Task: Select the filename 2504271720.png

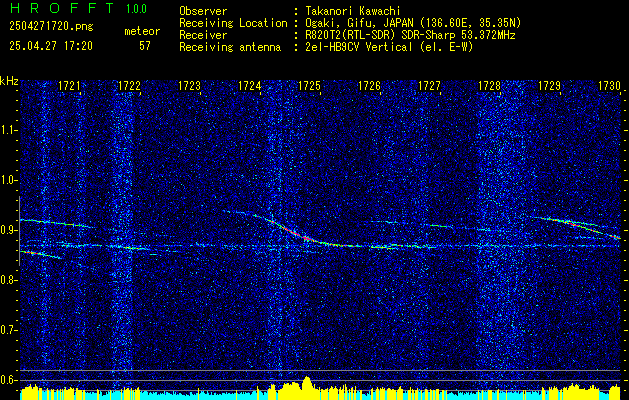Action: (51, 27)
